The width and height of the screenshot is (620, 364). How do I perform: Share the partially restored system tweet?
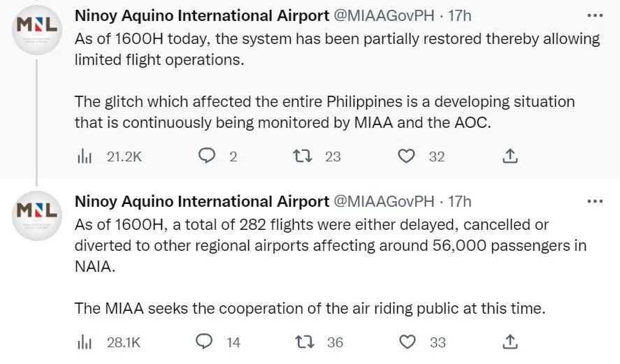click(510, 156)
